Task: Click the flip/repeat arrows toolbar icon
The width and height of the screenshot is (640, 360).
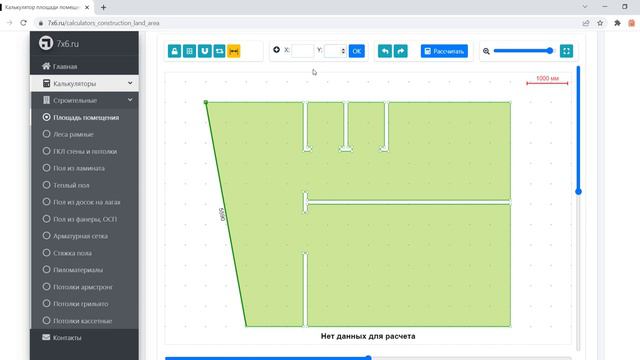Action: [219, 51]
